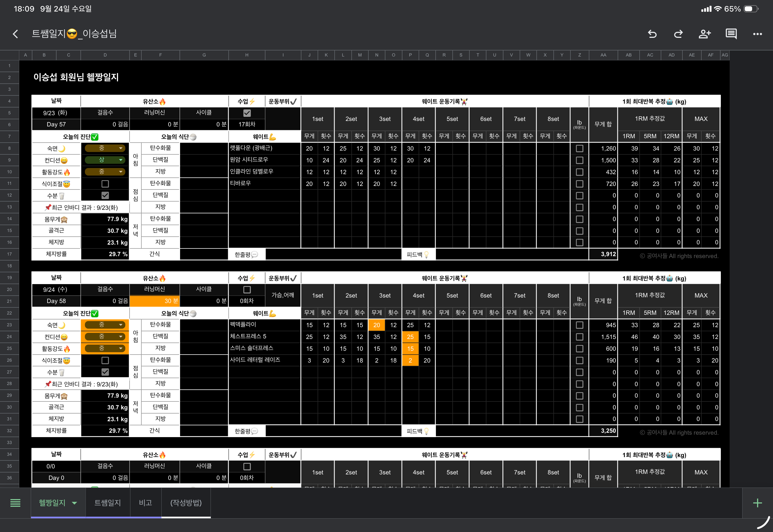
Task: Toggle the lb checkbox for 펙덱플라이 row
Action: 579,325
